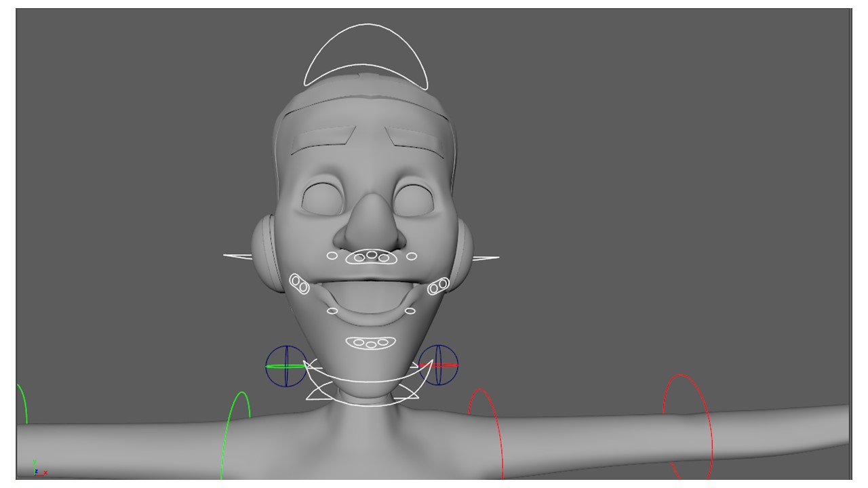Select the lower lip circle on screen right

410,311
